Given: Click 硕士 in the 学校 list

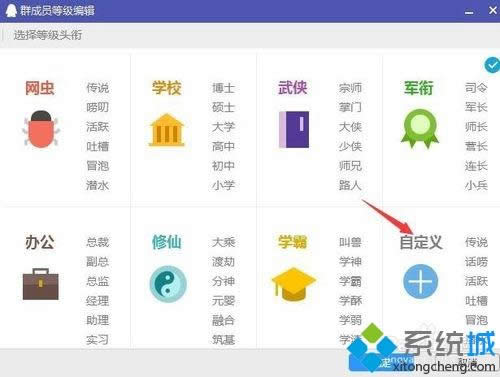Looking at the screenshot, I should (223, 107).
